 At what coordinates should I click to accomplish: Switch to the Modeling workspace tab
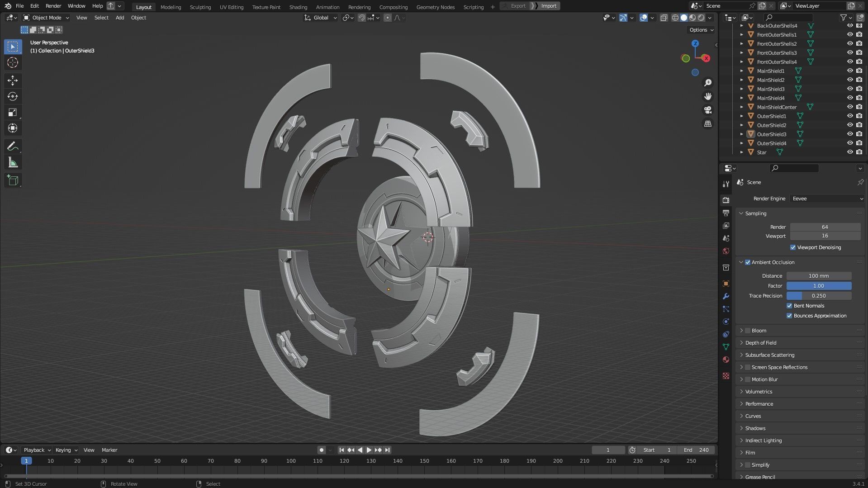point(171,7)
